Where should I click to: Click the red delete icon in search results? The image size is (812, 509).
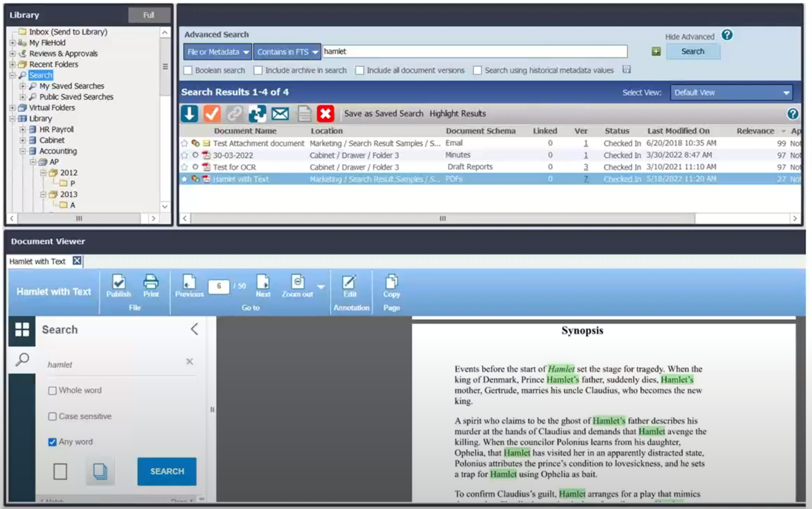324,113
